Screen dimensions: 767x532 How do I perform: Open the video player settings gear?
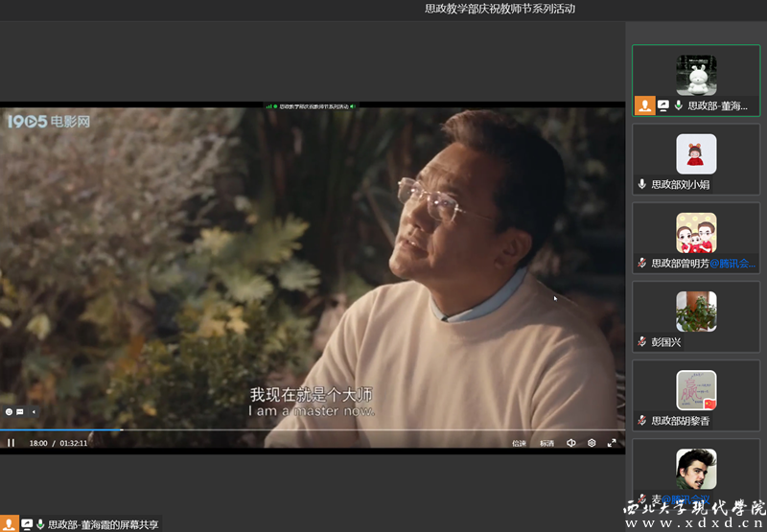[592, 443]
